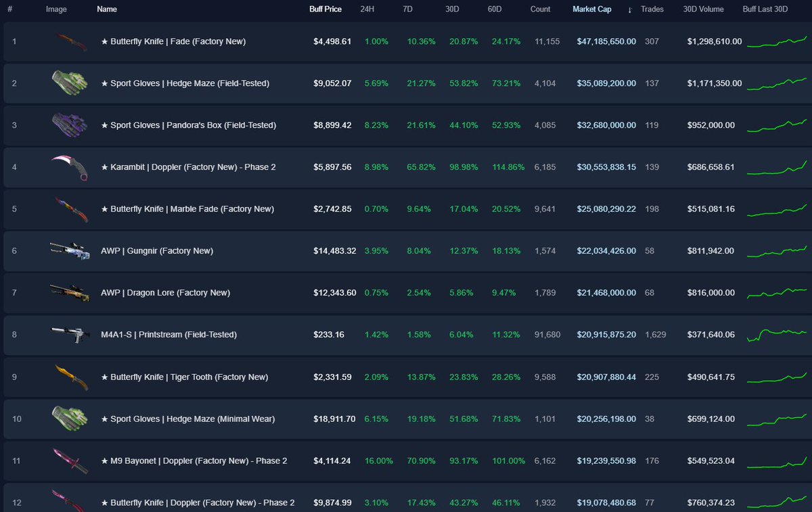Click price $233.16

point(328,335)
